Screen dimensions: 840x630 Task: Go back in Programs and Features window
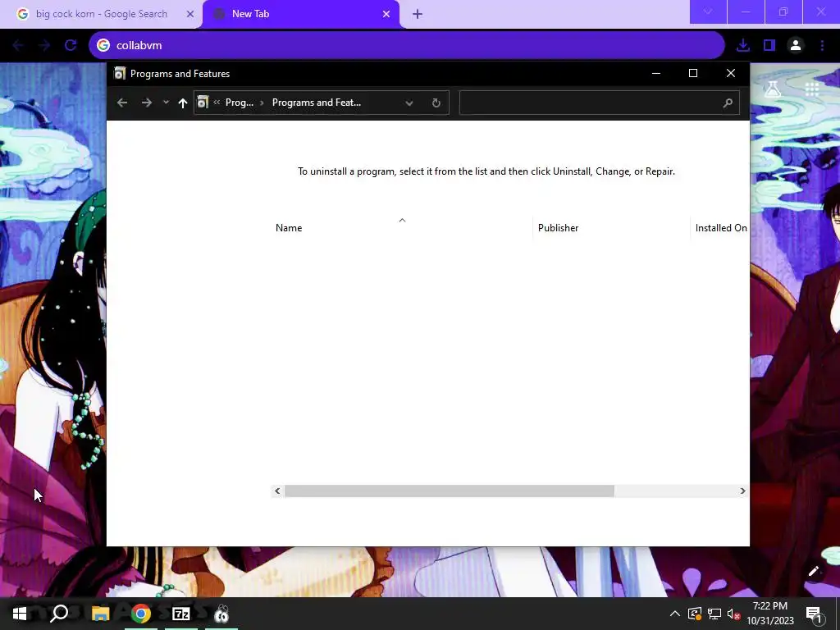(122, 103)
